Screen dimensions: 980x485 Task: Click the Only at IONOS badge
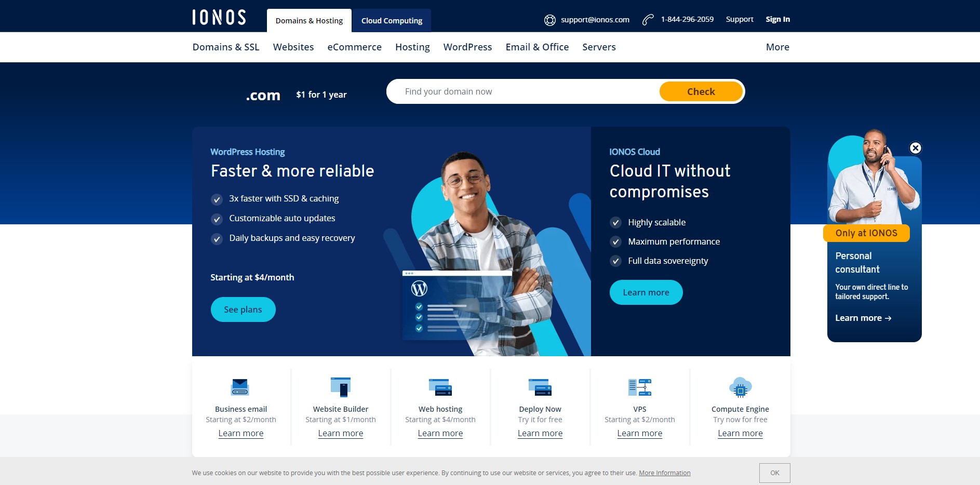866,233
